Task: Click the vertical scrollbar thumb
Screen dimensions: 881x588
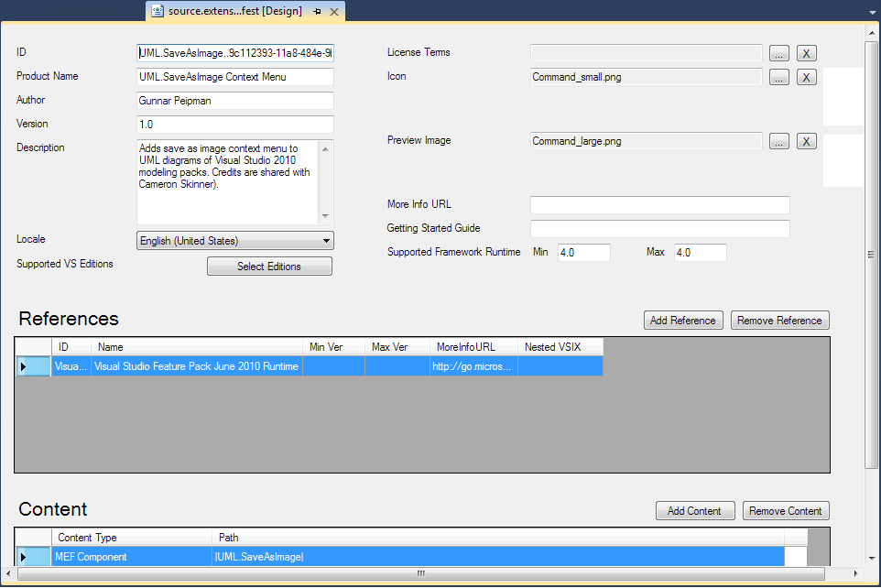Action: tap(872, 255)
